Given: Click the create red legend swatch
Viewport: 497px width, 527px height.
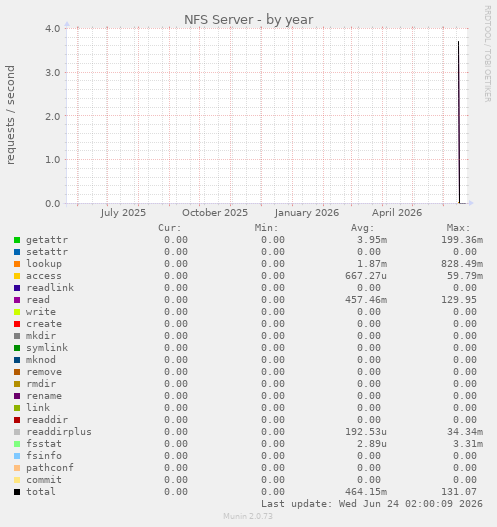Looking at the screenshot, I should pyautogui.click(x=17, y=324).
